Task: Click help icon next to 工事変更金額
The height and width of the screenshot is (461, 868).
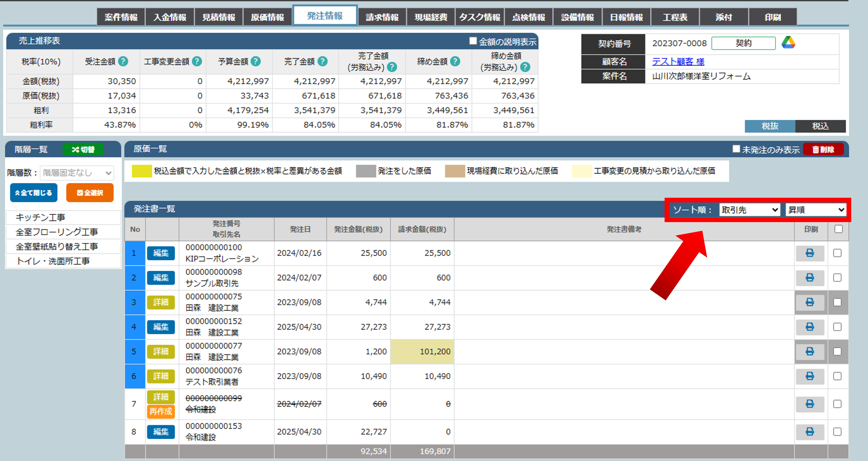Action: tap(197, 61)
